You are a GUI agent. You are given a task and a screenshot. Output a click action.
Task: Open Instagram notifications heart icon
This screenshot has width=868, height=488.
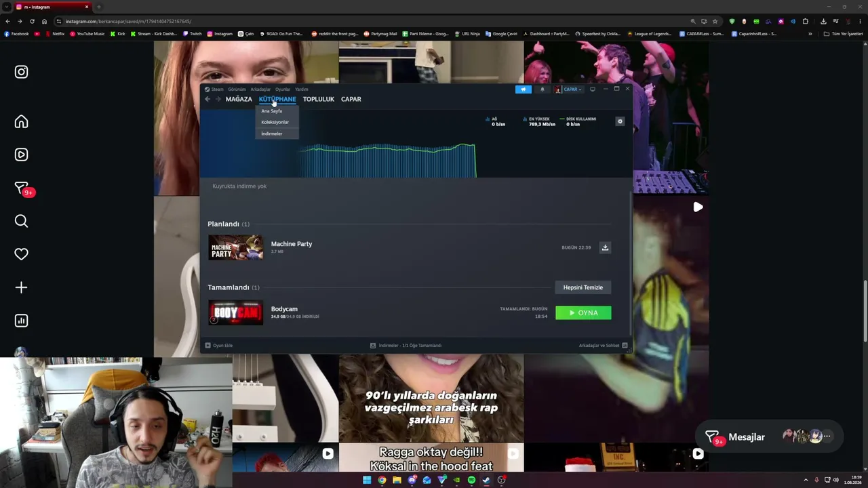[x=21, y=254]
